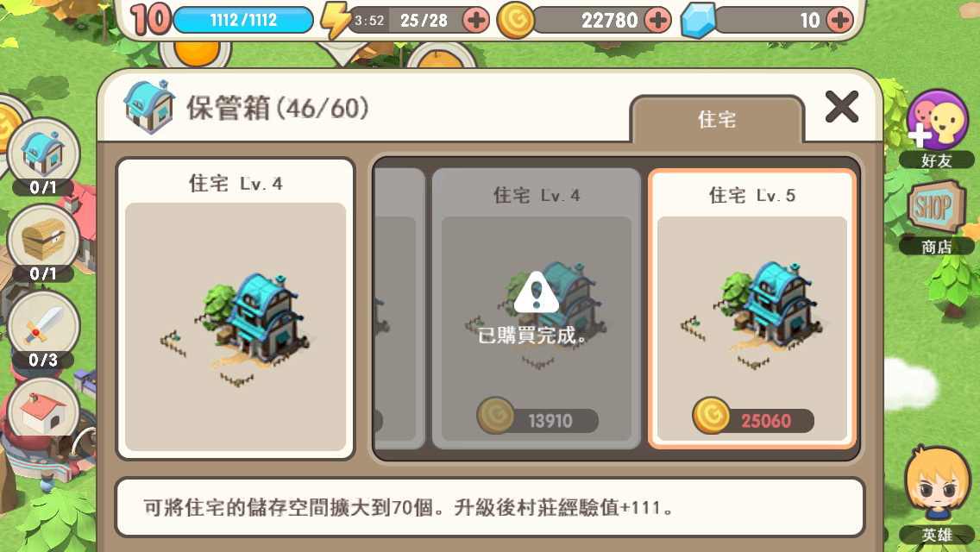980x552 pixels.
Task: Click the current 住宅 Lv. 4 preview card
Action: 236,310
